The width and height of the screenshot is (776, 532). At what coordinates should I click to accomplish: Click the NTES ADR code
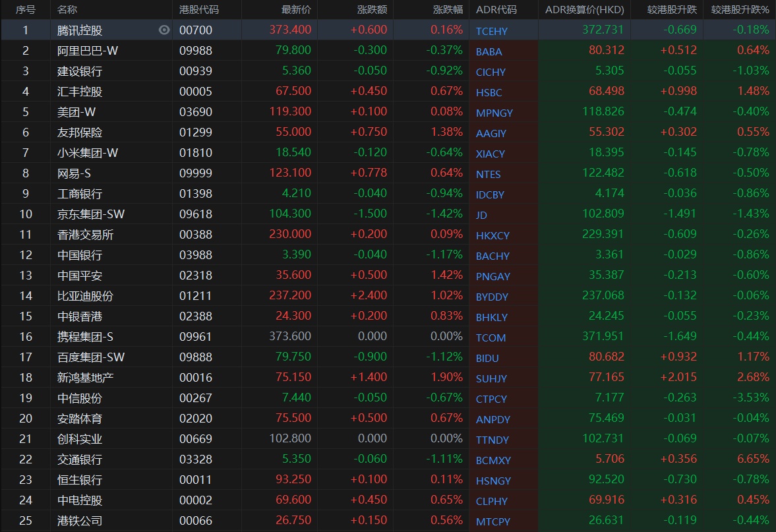click(x=488, y=174)
